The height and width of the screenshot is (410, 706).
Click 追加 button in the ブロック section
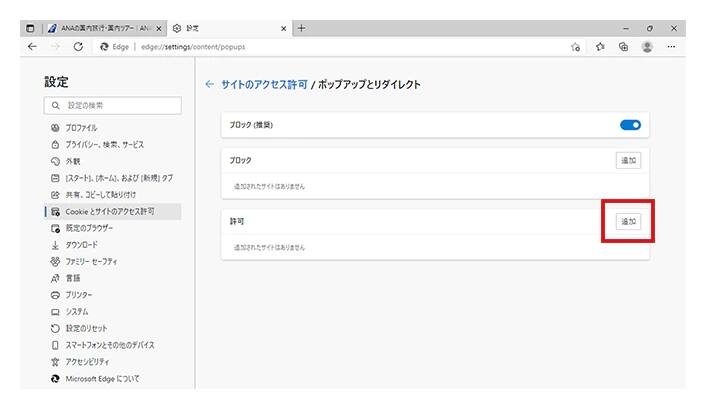[628, 160]
